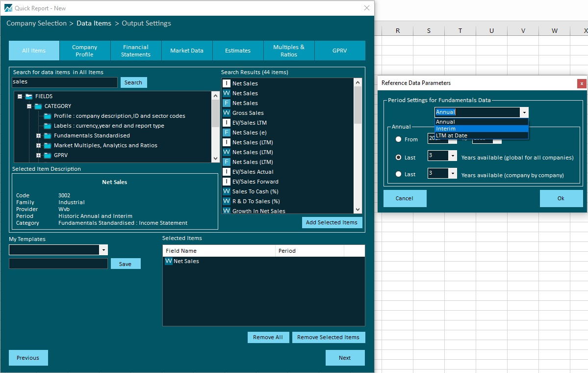Switch to the Financial Statements tab
The image size is (588, 373).
tap(136, 51)
